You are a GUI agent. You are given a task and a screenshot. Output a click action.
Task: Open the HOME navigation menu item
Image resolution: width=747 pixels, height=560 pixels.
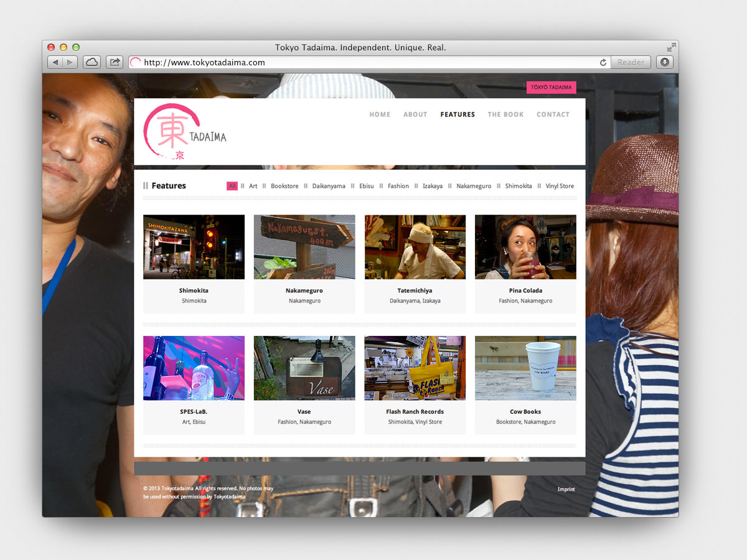(x=380, y=114)
